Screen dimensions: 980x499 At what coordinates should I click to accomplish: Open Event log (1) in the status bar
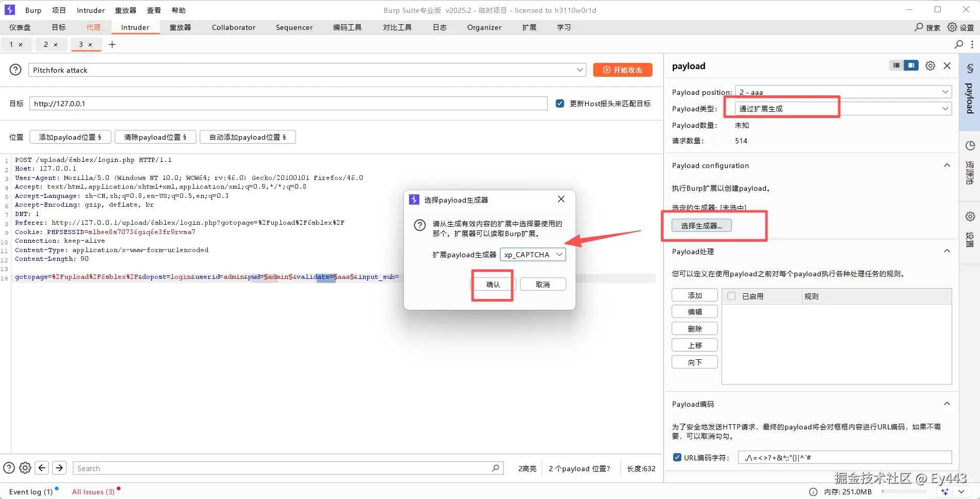tap(31, 492)
